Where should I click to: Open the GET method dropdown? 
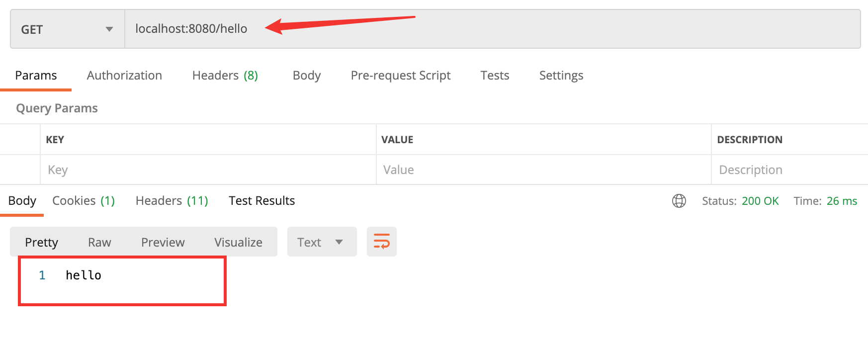tap(67, 29)
